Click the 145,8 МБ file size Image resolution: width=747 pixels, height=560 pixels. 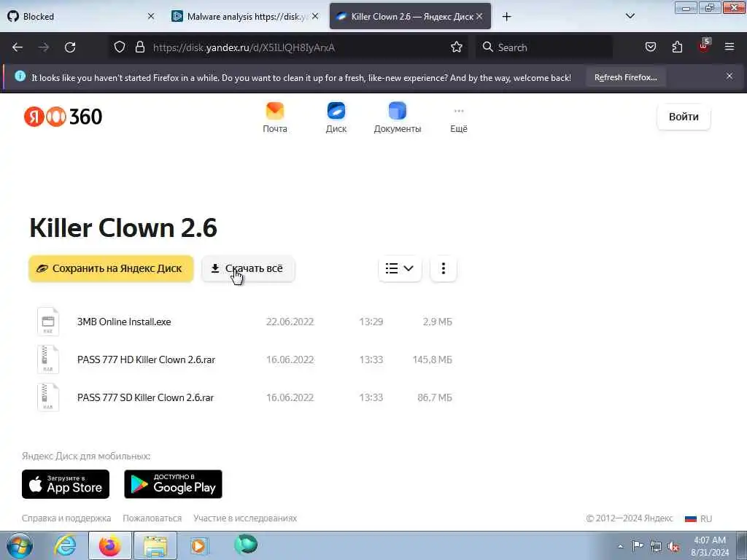pos(432,359)
